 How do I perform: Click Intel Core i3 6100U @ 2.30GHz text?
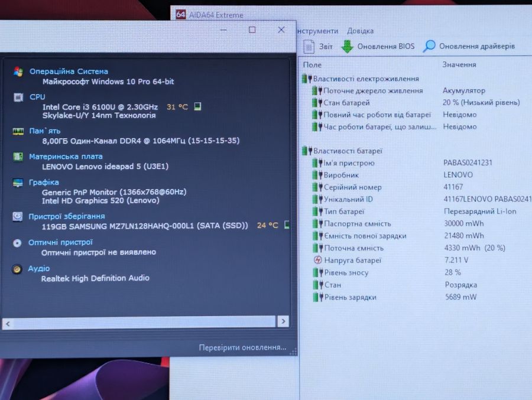click(100, 107)
